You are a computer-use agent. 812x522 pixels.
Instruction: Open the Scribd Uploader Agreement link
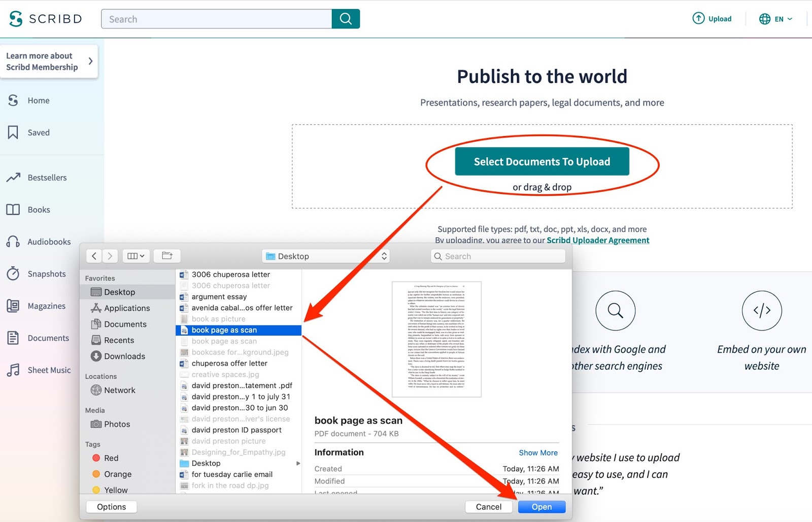click(598, 240)
